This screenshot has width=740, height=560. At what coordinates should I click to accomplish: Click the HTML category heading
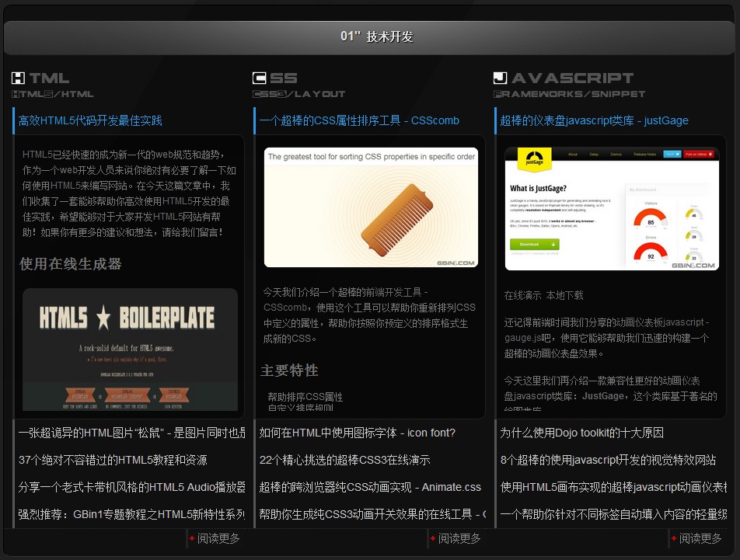(40, 78)
